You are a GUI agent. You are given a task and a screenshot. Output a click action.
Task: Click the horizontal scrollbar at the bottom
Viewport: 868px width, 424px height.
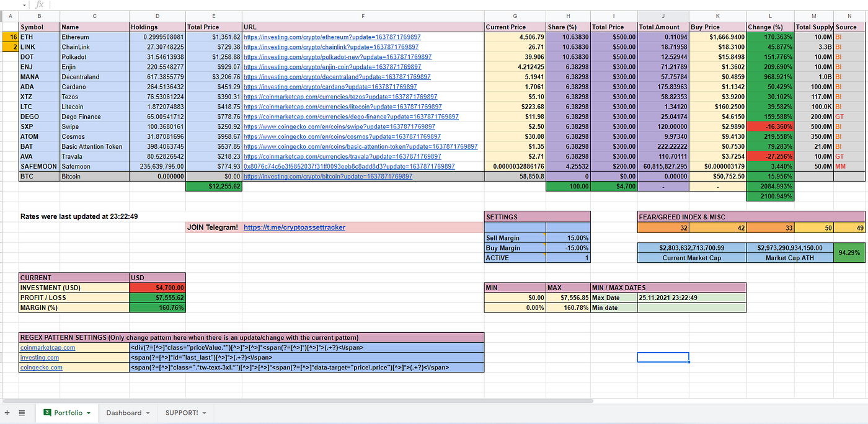(298, 401)
